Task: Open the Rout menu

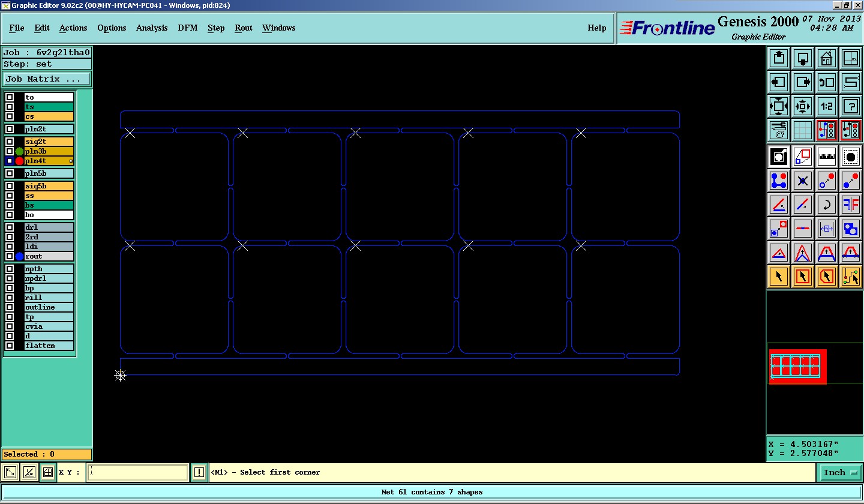Action: coord(244,28)
